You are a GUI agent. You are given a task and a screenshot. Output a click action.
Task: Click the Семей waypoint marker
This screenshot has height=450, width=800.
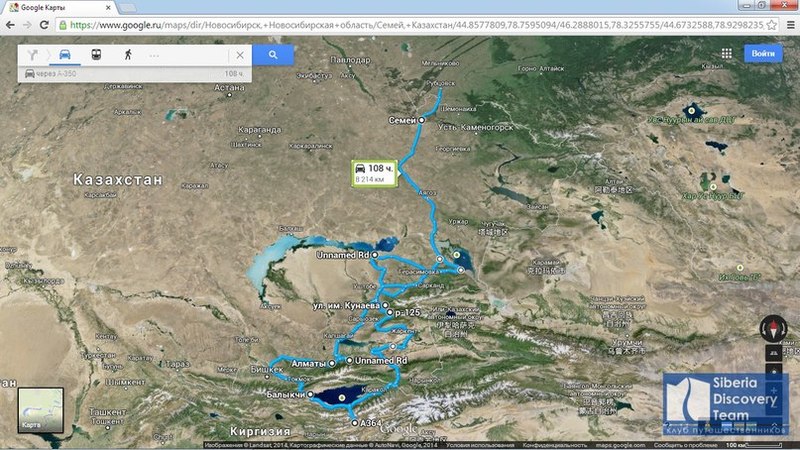421,120
